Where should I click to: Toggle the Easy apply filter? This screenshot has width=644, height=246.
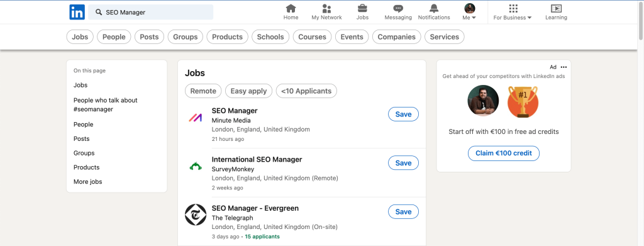[x=249, y=91]
